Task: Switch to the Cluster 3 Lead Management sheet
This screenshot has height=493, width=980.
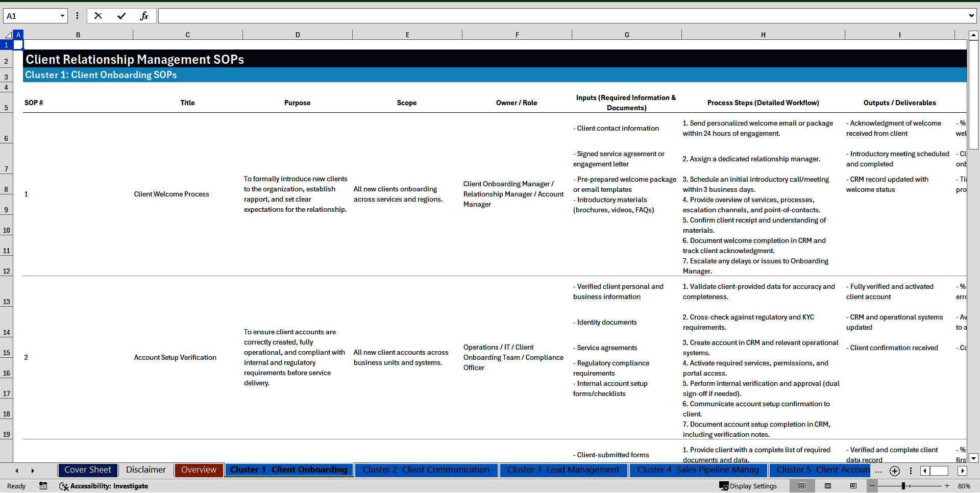Action: (563, 470)
